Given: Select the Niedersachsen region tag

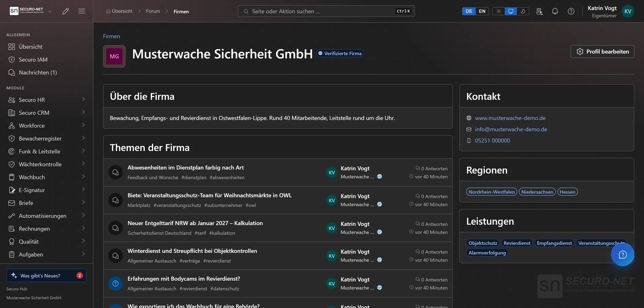Looking at the screenshot, I should coord(537,192).
